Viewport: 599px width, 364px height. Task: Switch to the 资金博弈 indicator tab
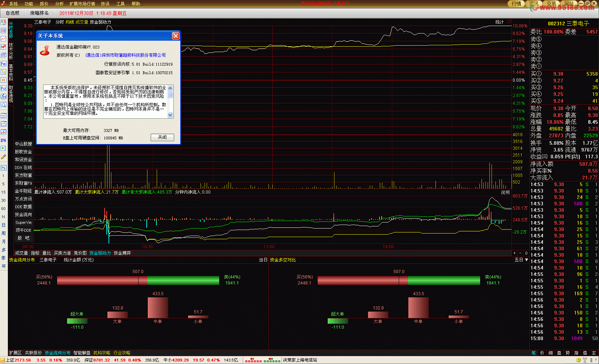pyautogui.click(x=122, y=253)
